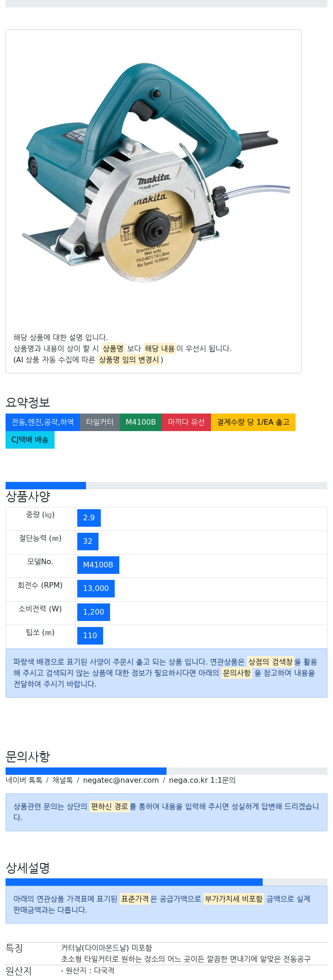Open the 네이버 톡톡 inquiry link
The height and width of the screenshot is (980, 333).
point(24,780)
